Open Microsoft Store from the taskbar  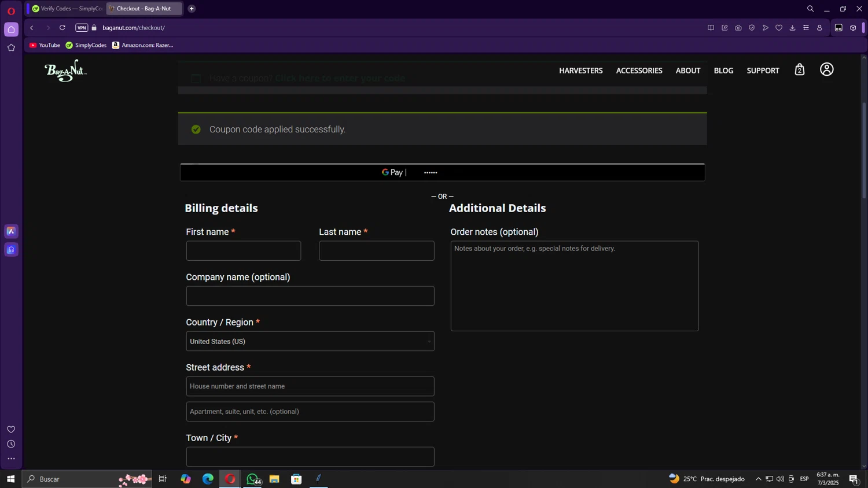pyautogui.click(x=296, y=479)
